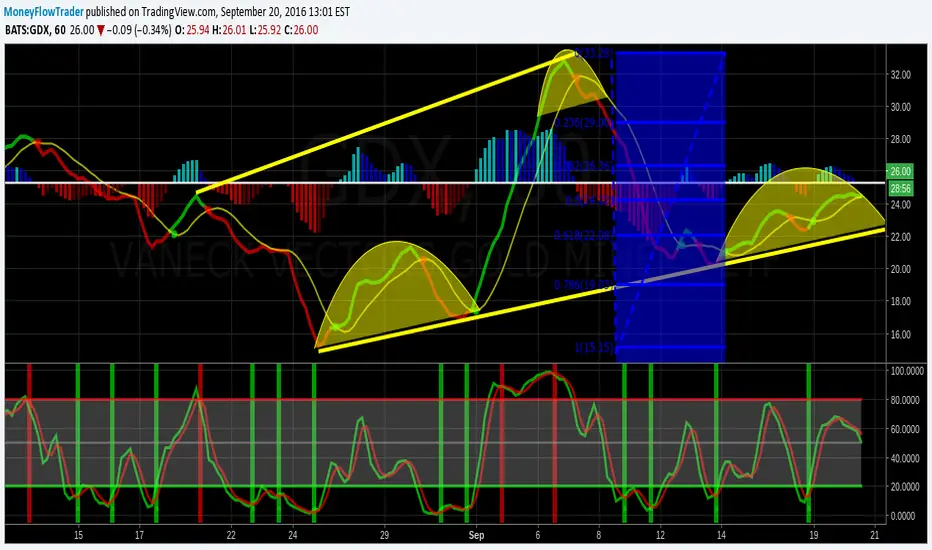Click the close value C:26.00
932x550 pixels.
point(301,30)
